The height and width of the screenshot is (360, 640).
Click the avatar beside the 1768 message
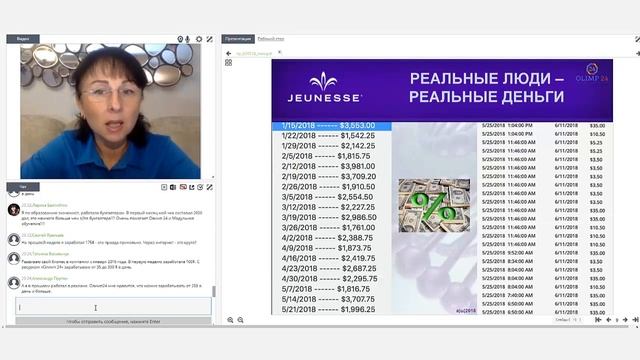pyautogui.click(x=14, y=239)
